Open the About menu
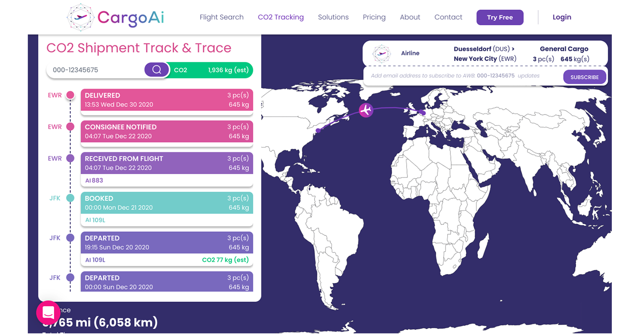Viewport: 644px width, 335px height. click(x=409, y=17)
